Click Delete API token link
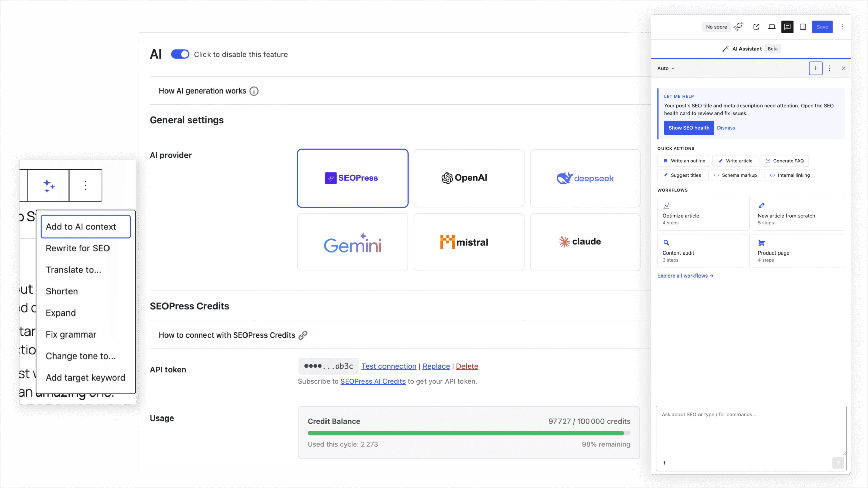Screen dimensions: 868x488 pos(467,366)
